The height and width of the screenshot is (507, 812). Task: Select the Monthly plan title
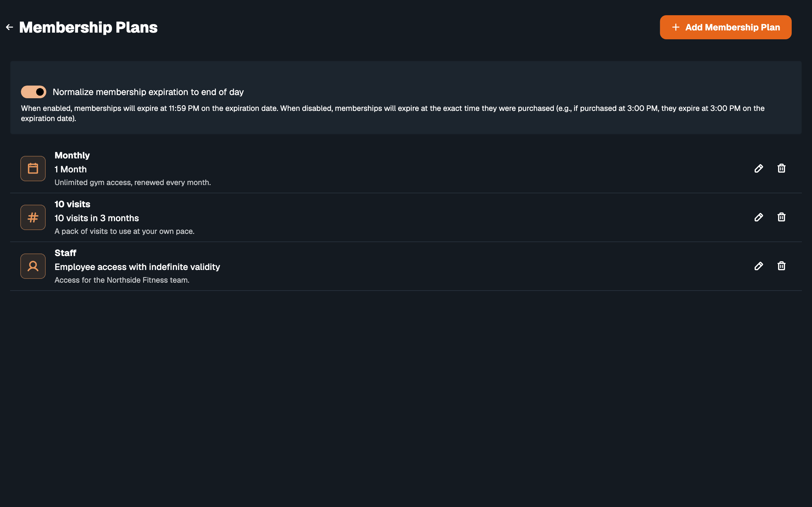[72, 155]
